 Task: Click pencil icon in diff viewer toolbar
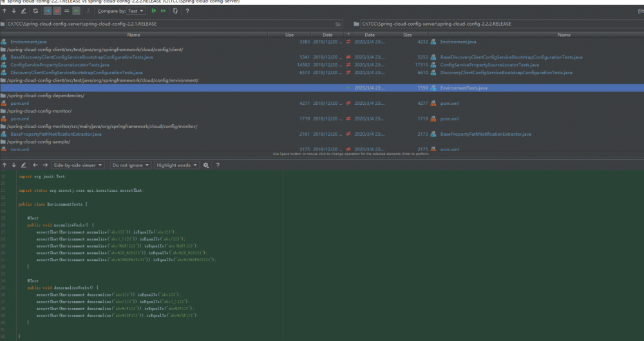tap(23, 165)
